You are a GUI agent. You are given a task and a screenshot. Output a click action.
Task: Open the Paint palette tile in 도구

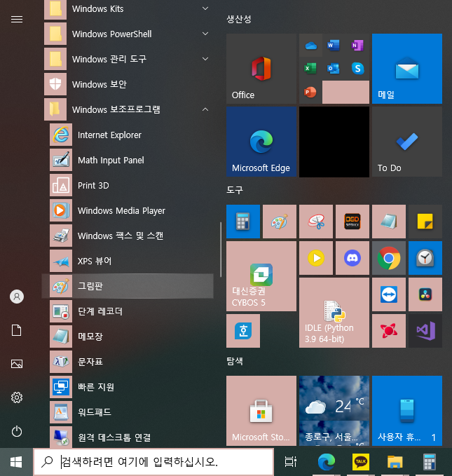click(x=280, y=222)
